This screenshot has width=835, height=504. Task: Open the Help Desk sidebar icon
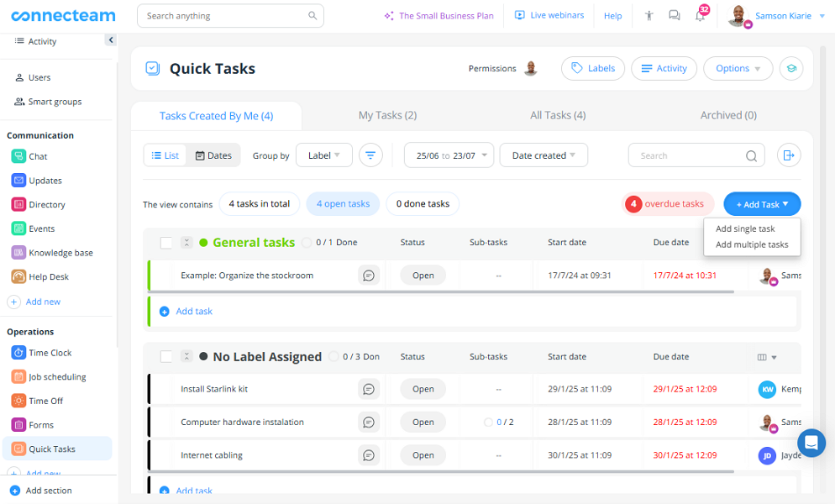(18, 277)
